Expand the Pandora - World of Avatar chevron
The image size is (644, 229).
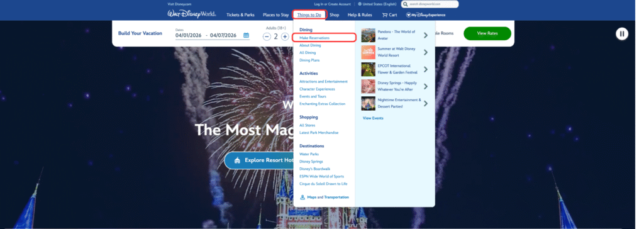click(426, 35)
